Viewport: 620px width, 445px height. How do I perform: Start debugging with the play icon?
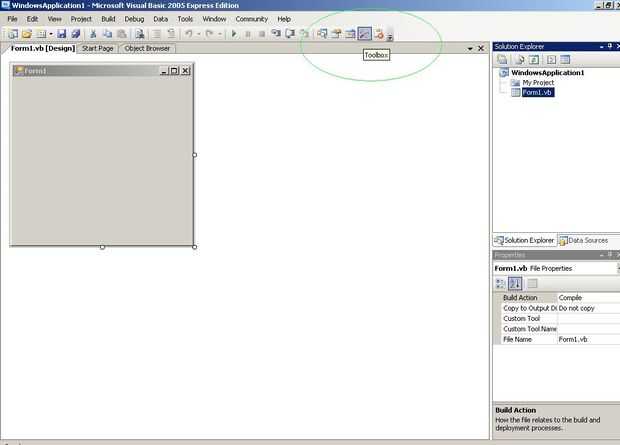(234, 34)
